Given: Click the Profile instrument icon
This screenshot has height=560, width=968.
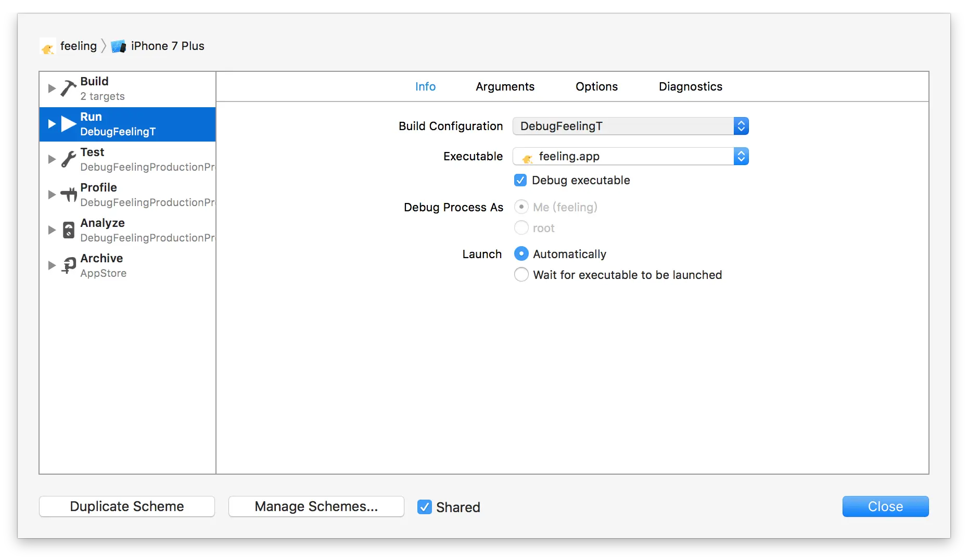Looking at the screenshot, I should pos(68,195).
